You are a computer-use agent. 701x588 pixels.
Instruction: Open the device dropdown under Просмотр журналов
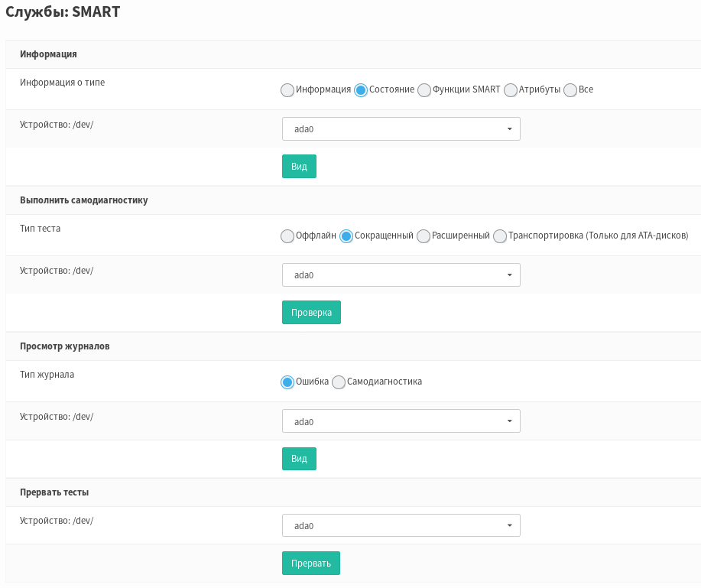401,421
